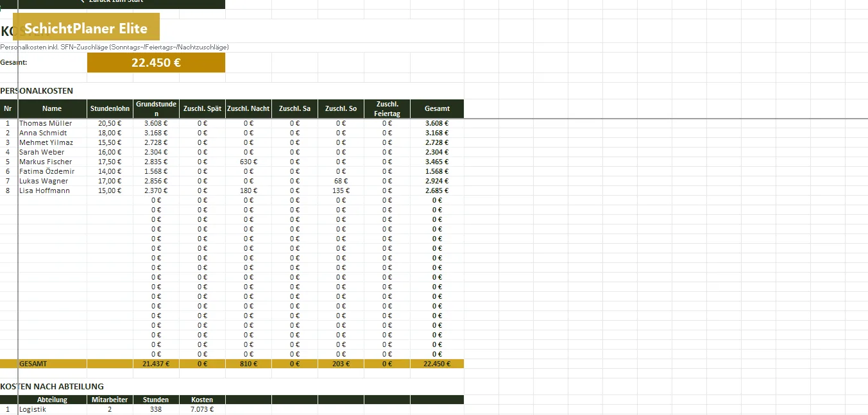Select the Zuschl. Nacht column header
This screenshot has height=415, width=868.
pos(248,109)
